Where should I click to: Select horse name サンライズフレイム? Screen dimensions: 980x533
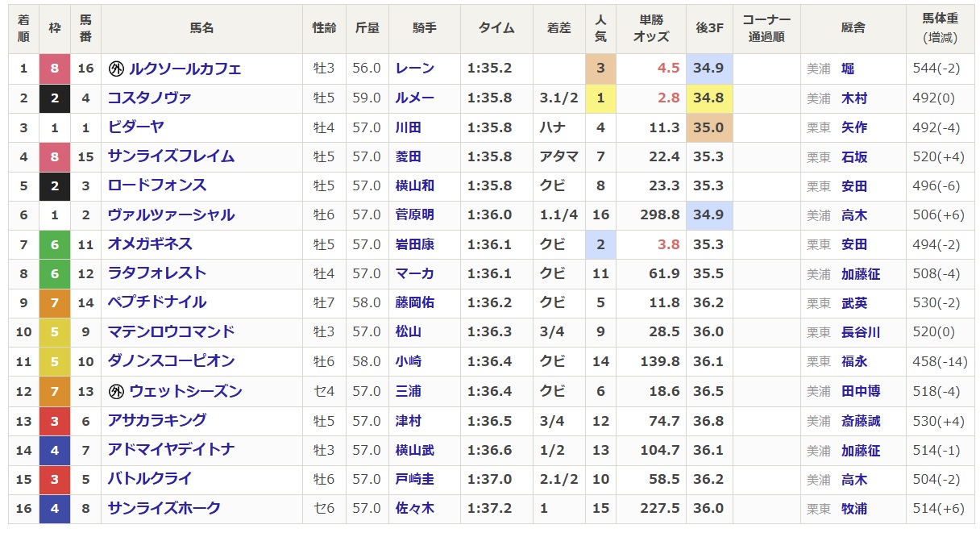pyautogui.click(x=171, y=156)
